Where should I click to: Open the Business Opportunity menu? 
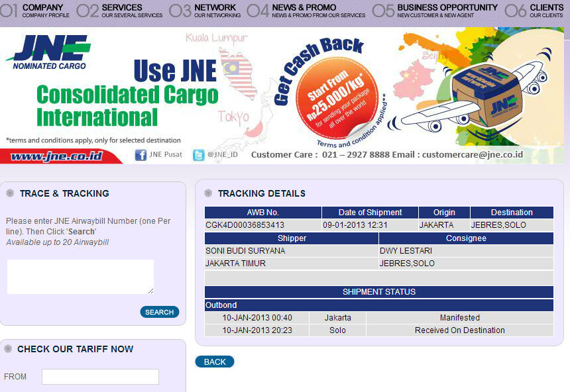click(435, 11)
